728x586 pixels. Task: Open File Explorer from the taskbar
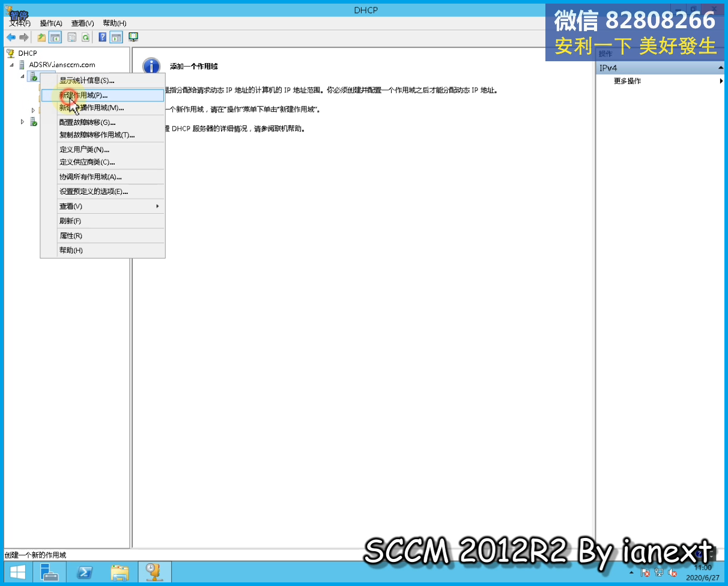[120, 572]
